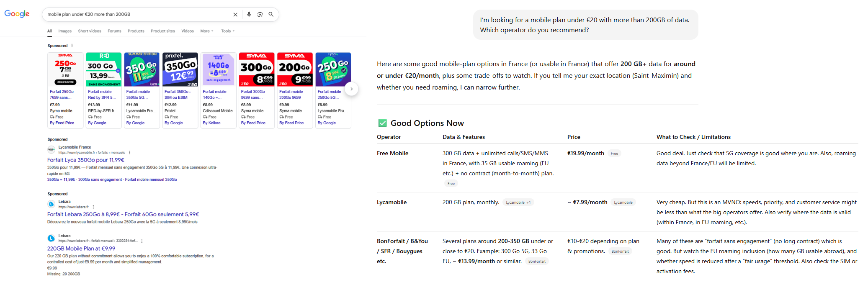Click the BonForfait source chip beside €13.99/month
The width and height of the screenshot is (868, 282).
[x=537, y=261]
